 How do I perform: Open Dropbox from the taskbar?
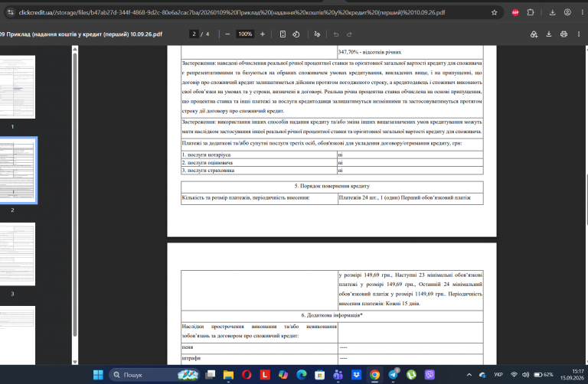356,375
